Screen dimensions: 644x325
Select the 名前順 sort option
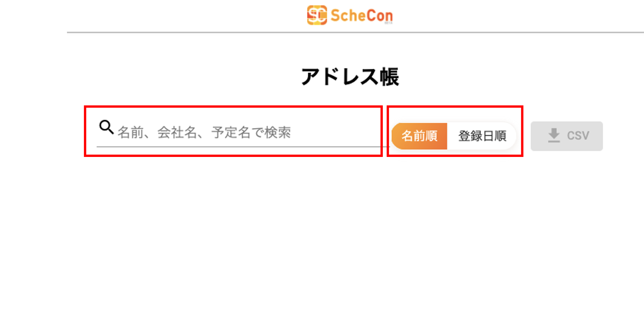click(x=419, y=136)
